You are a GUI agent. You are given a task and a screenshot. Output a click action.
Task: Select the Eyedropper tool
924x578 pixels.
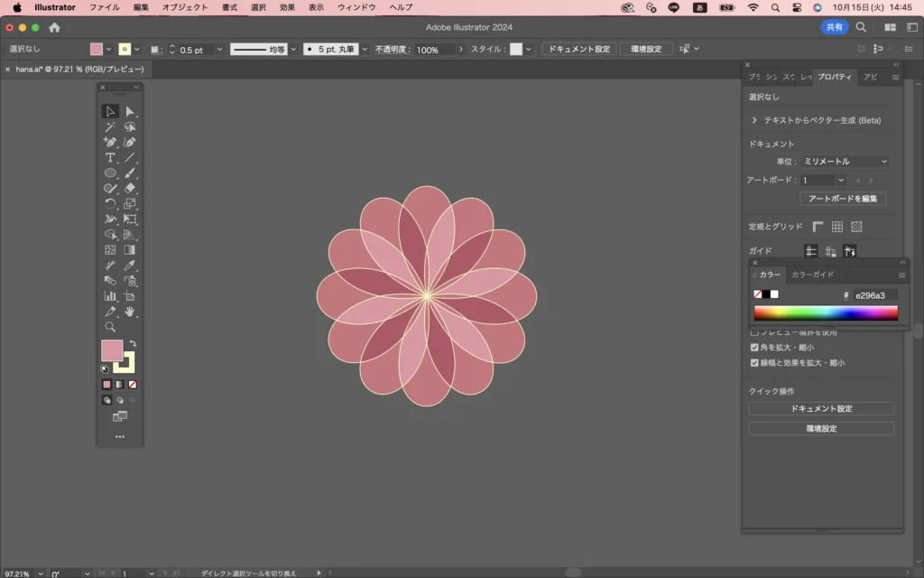click(130, 266)
